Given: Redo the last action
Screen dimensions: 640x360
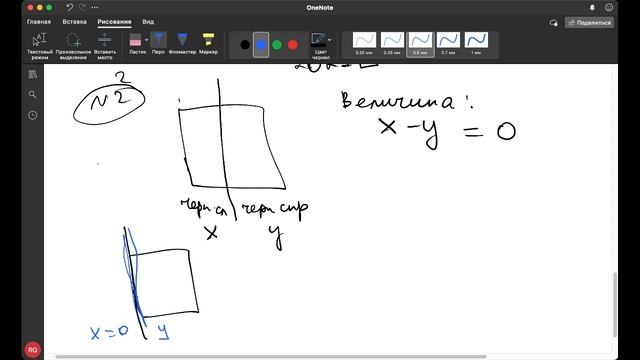Looking at the screenshot, I should point(82,7).
